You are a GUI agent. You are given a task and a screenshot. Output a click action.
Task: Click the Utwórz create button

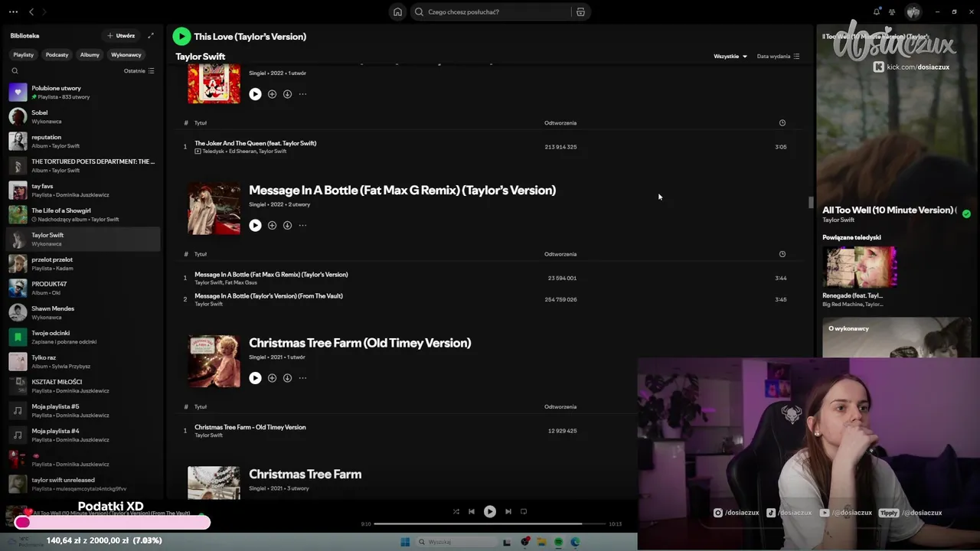tap(121, 35)
